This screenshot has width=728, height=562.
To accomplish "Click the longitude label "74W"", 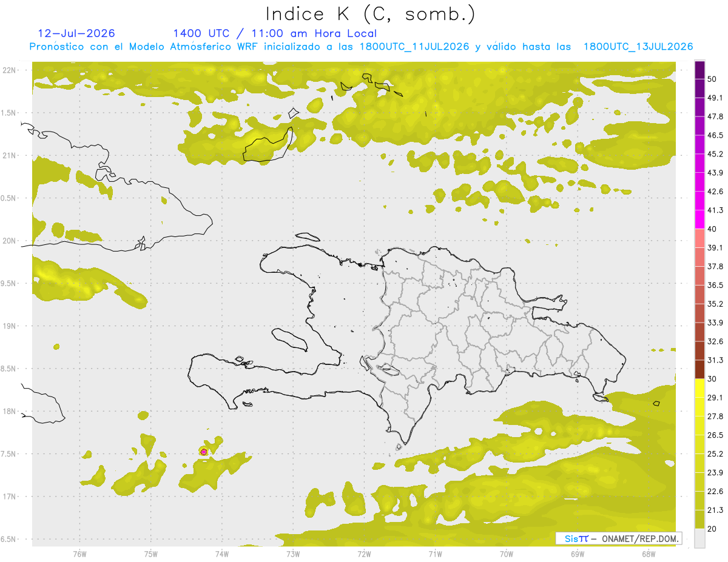I will click(x=221, y=554).
